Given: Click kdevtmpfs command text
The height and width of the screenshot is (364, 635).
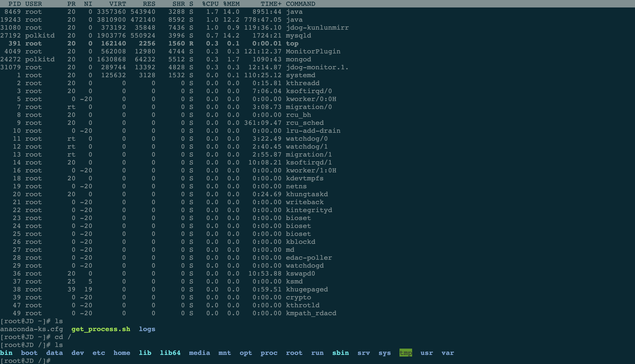Looking at the screenshot, I should tap(305, 178).
